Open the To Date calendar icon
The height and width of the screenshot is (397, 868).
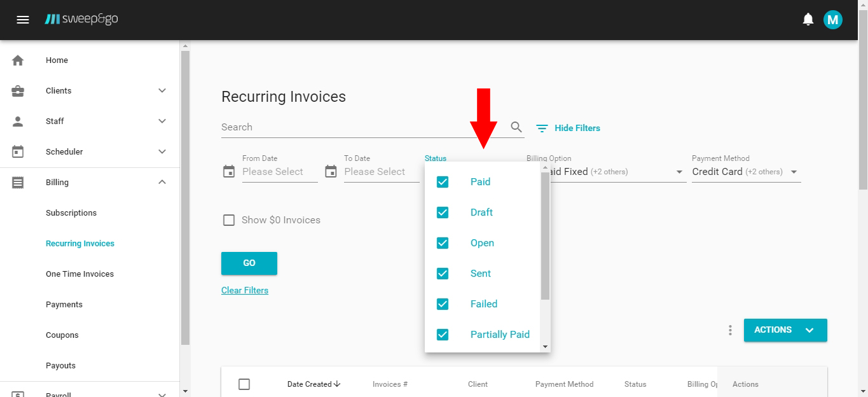coord(331,172)
